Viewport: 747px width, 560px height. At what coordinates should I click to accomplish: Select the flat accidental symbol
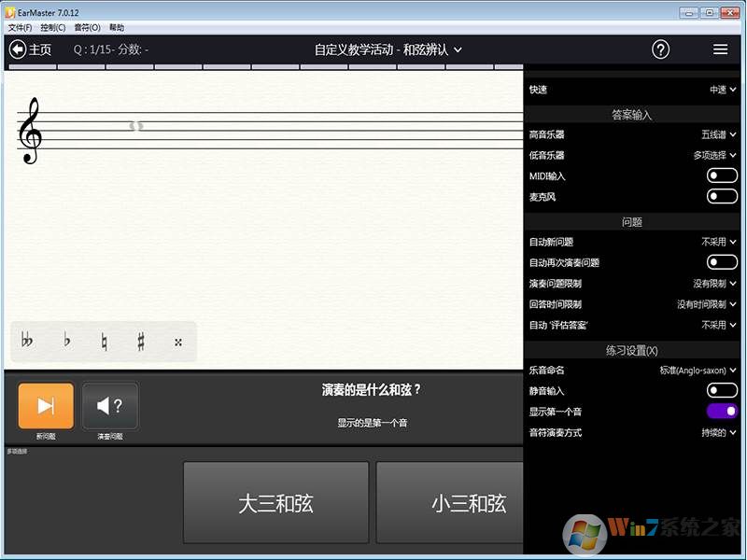tap(66, 342)
